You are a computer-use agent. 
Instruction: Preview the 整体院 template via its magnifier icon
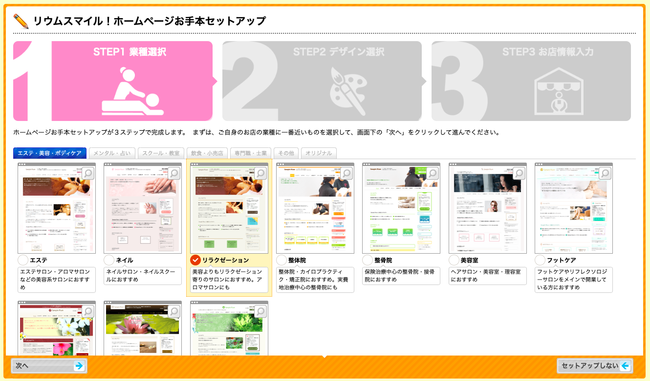347,173
